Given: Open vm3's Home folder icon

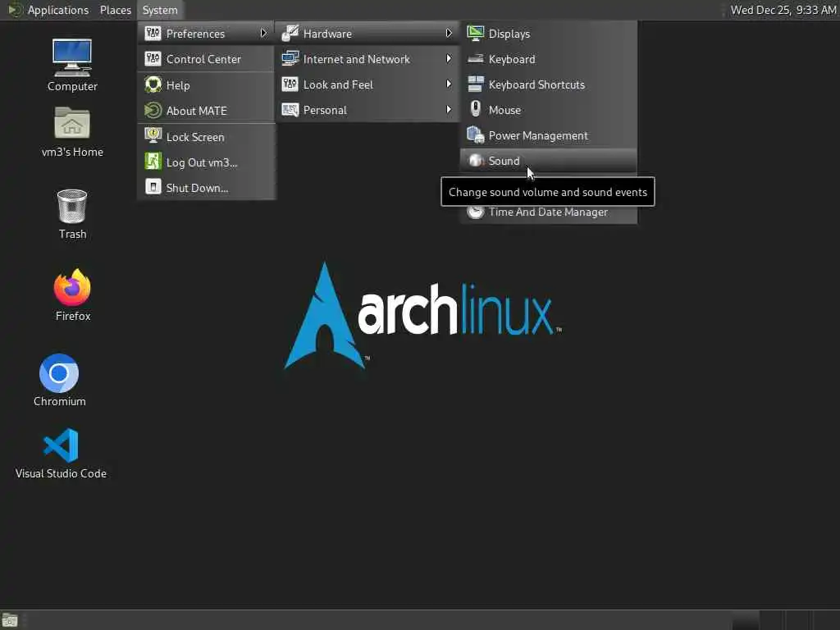Looking at the screenshot, I should pos(72,123).
